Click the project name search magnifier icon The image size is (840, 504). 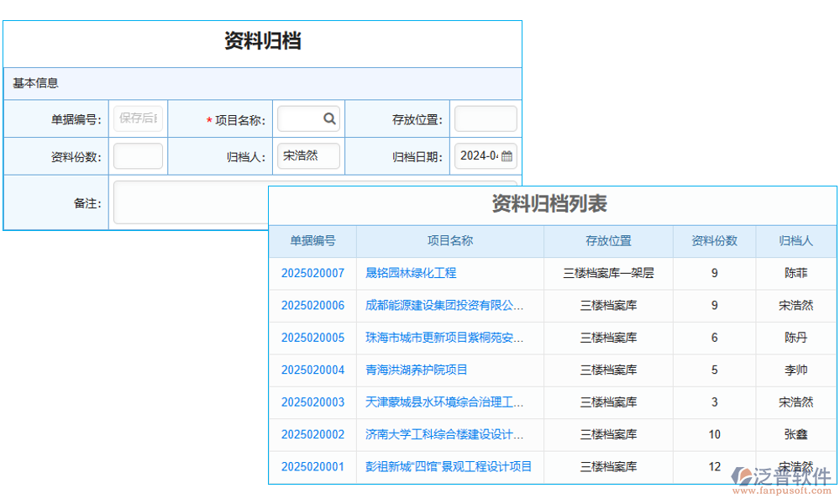328,118
